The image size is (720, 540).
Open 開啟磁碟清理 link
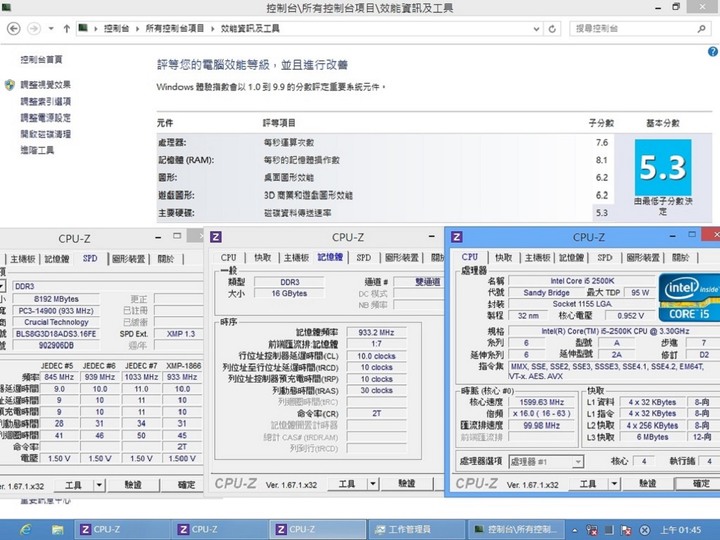click(x=45, y=134)
